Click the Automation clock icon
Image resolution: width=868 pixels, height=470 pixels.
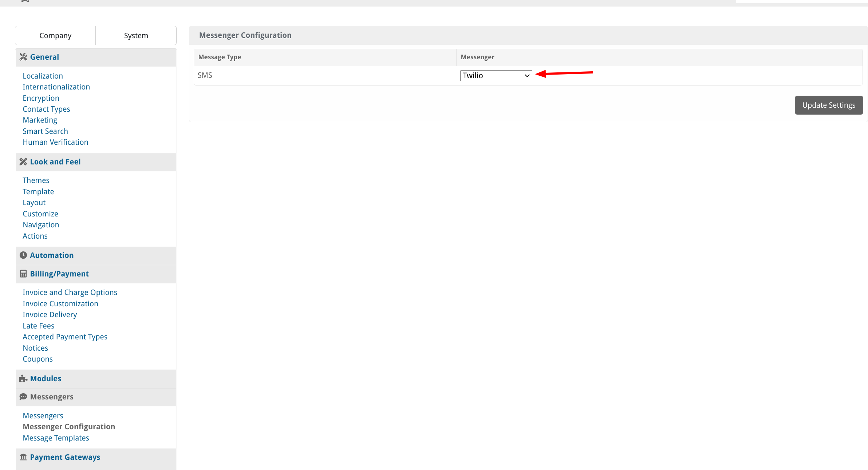(x=23, y=255)
